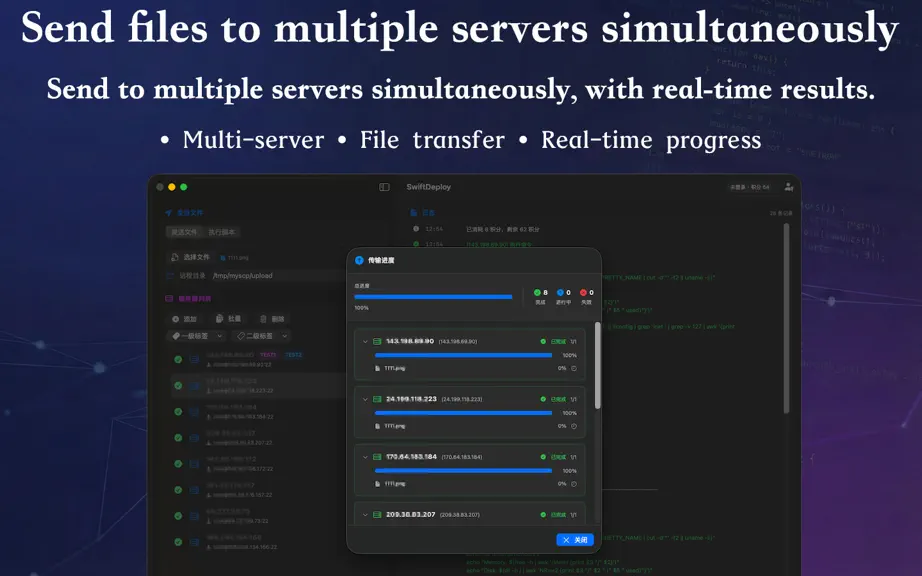Image resolution: width=922 pixels, height=576 pixels.
Task: Click TEST2 tag on first server row
Action: (293, 355)
